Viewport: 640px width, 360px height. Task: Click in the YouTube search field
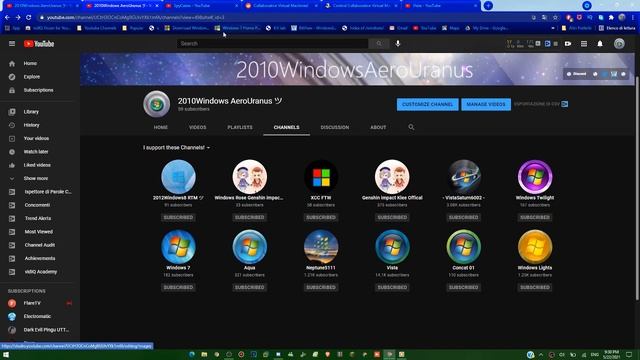click(273, 44)
